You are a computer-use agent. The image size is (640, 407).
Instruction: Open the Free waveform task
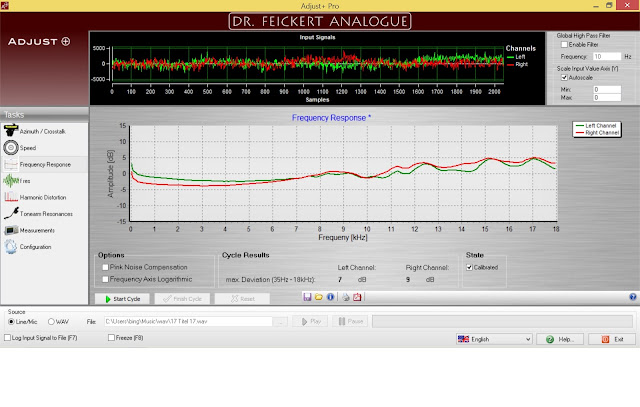[44, 181]
